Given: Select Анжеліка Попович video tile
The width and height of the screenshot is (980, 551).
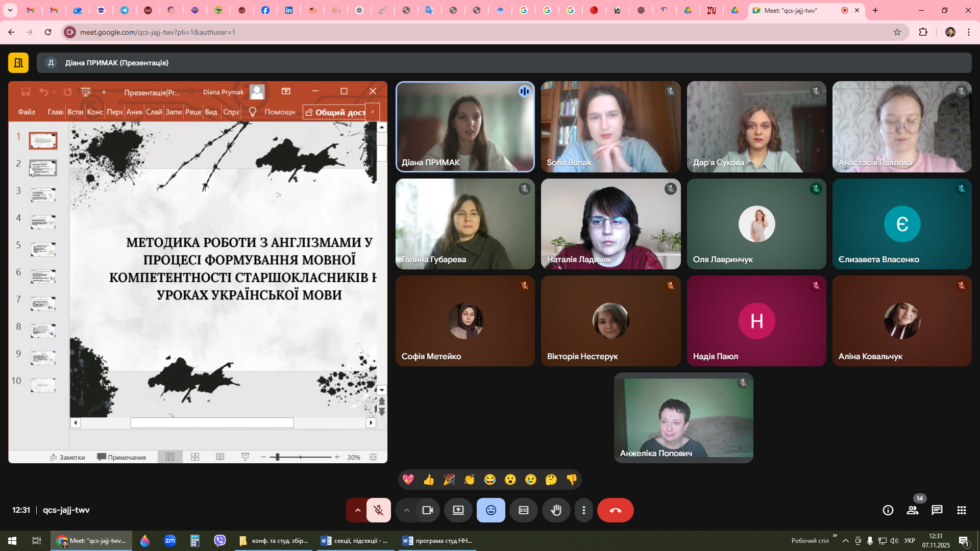Looking at the screenshot, I should [x=683, y=418].
